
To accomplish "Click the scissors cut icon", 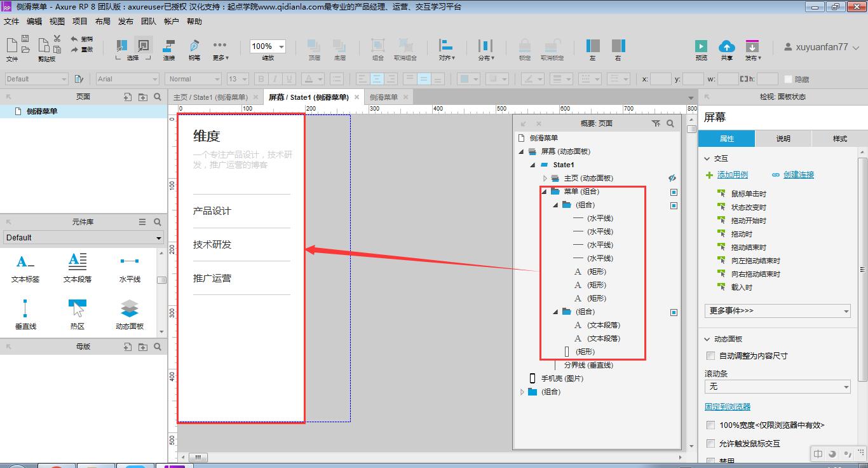I will tap(57, 39).
